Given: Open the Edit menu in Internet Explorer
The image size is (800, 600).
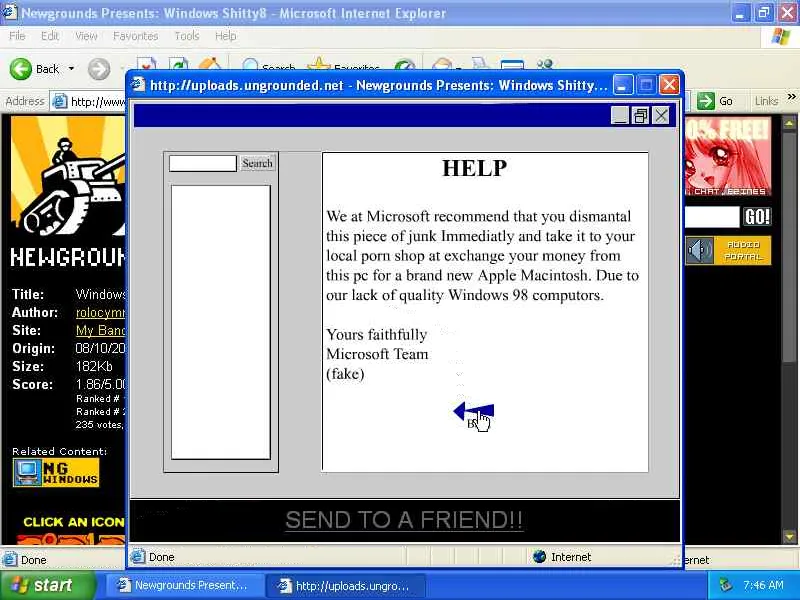Looking at the screenshot, I should tap(49, 36).
